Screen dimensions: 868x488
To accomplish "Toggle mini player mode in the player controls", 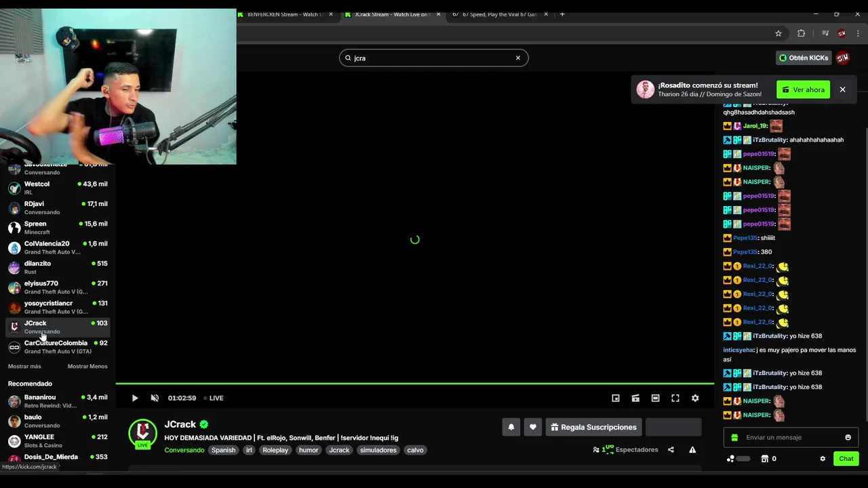I will (616, 398).
